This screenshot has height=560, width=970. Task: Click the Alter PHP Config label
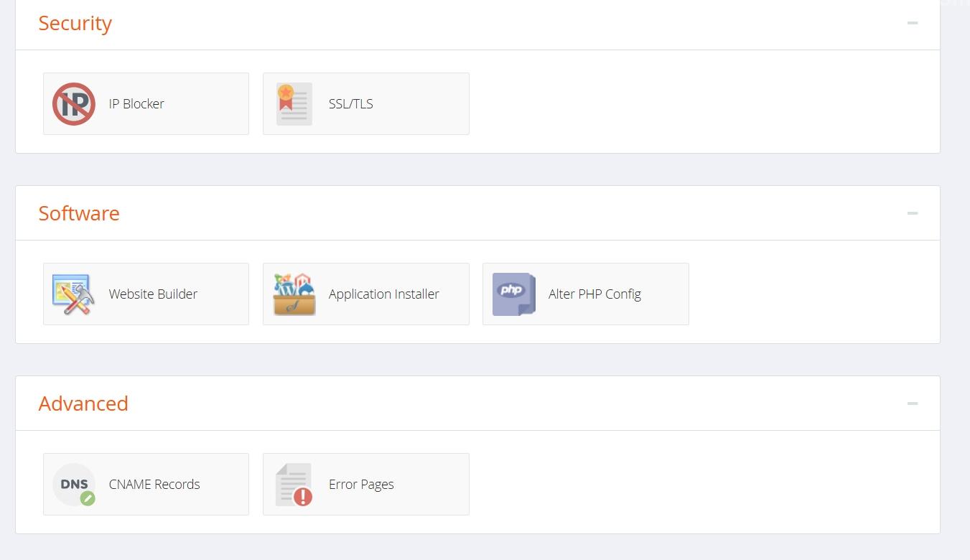594,294
